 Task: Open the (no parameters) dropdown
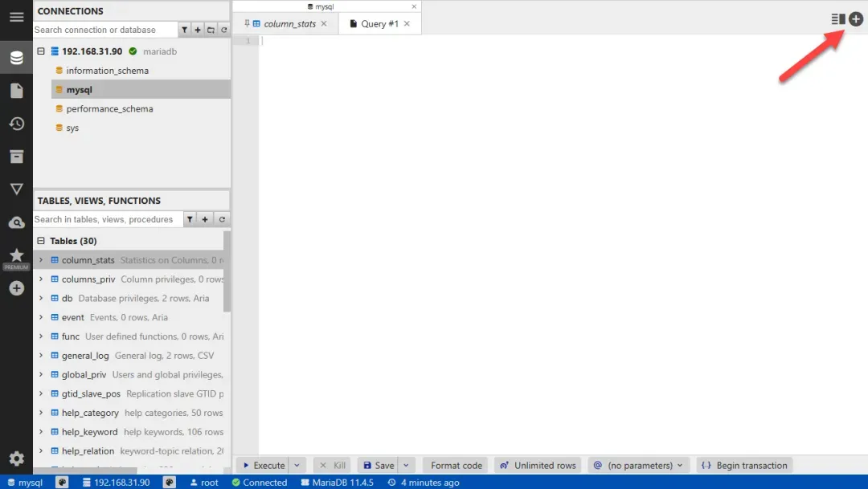(637, 465)
